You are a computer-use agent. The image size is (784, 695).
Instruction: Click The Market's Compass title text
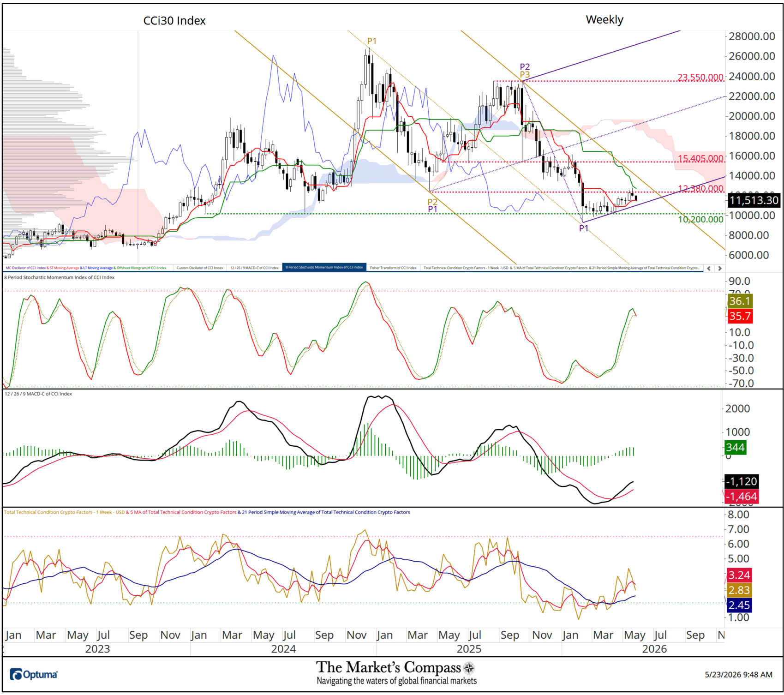coord(388,667)
